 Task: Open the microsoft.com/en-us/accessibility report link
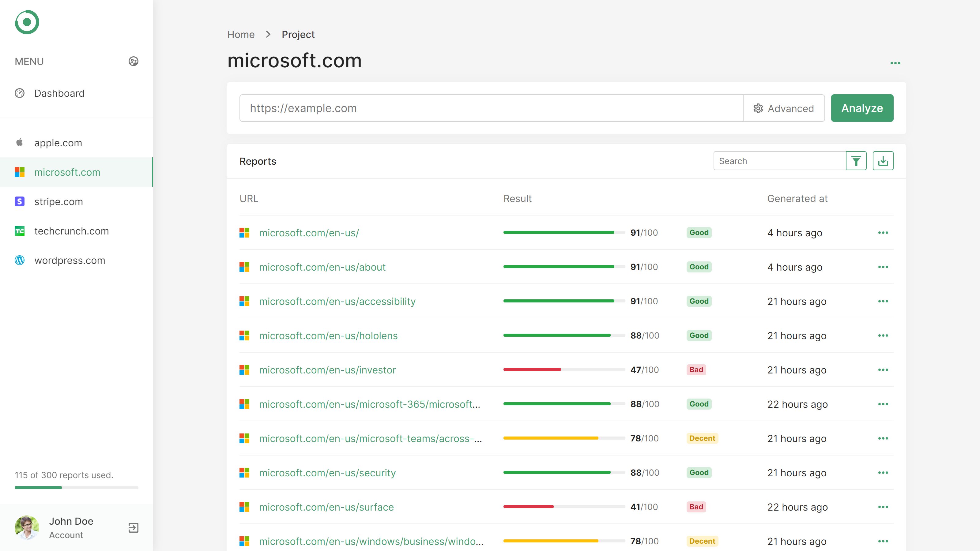point(337,301)
